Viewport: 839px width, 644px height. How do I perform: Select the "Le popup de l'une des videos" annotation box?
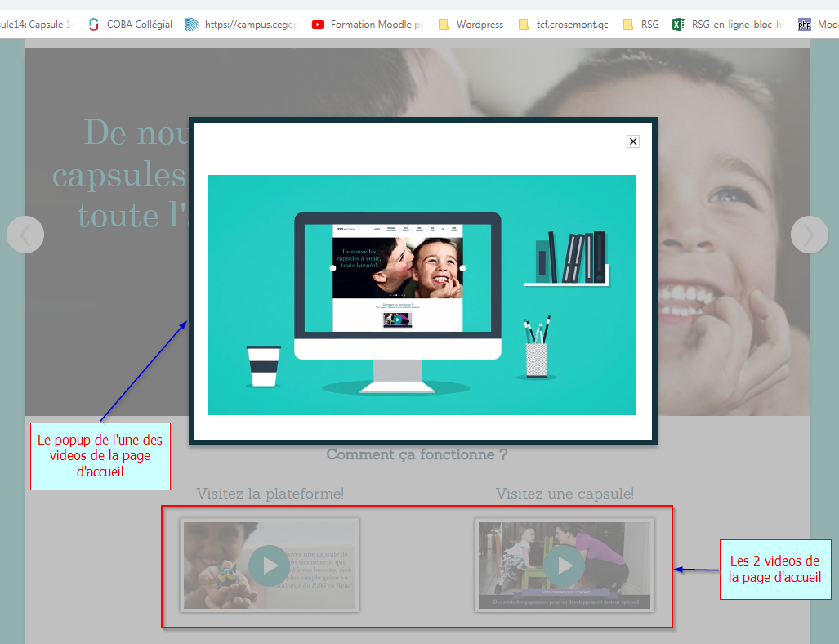pyautogui.click(x=100, y=456)
